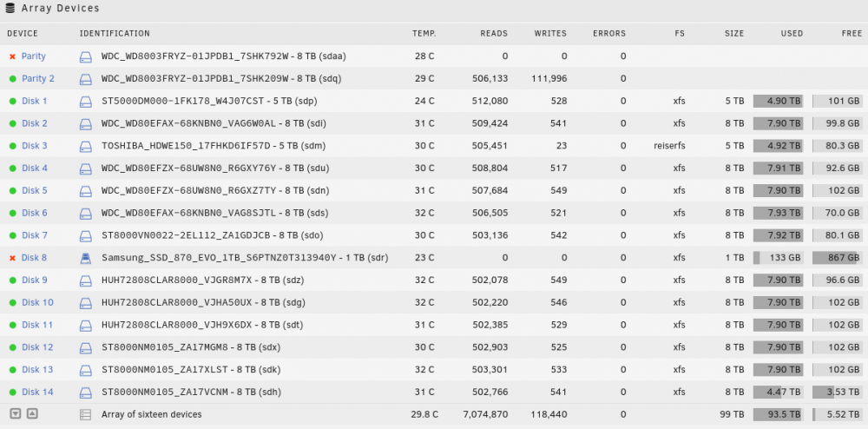Click the green status dot for Parity 2
The width and height of the screenshot is (868, 429).
click(12, 79)
